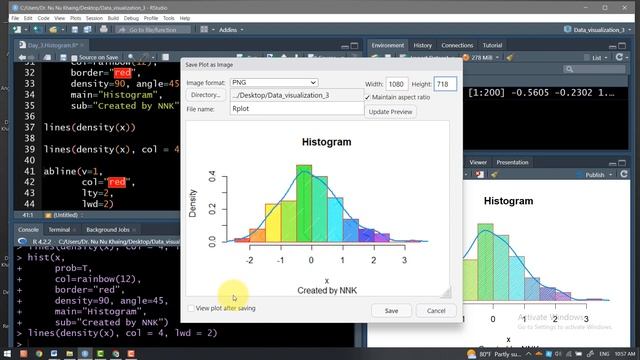Click the remove current plot red X icon
The width and height of the screenshot is (640, 360).
click(x=479, y=175)
